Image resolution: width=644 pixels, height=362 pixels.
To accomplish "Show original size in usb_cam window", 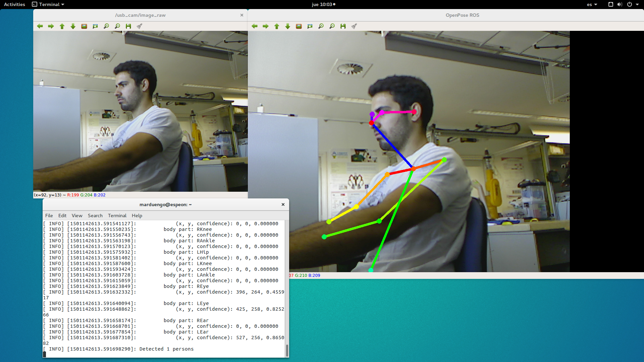I will pyautogui.click(x=84, y=26).
